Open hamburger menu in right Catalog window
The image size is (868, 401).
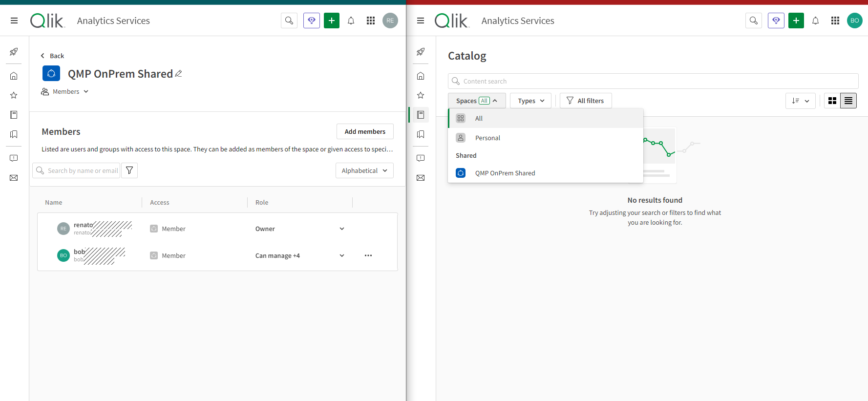(421, 21)
